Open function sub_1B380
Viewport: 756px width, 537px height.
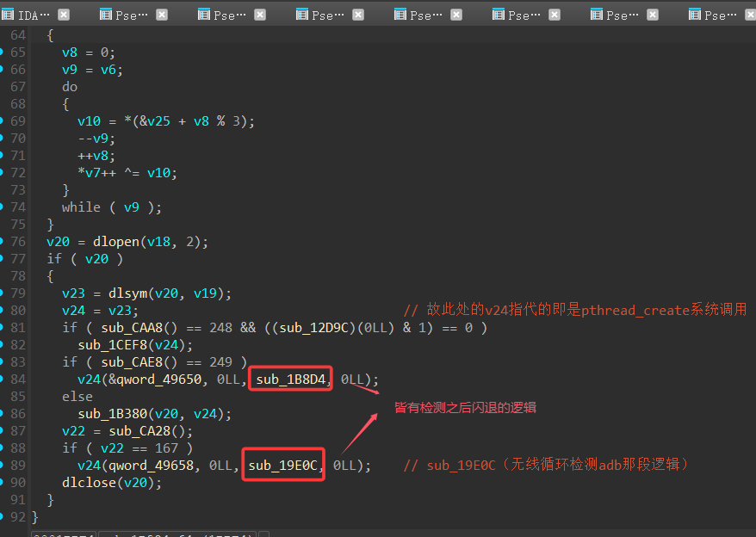coord(113,414)
